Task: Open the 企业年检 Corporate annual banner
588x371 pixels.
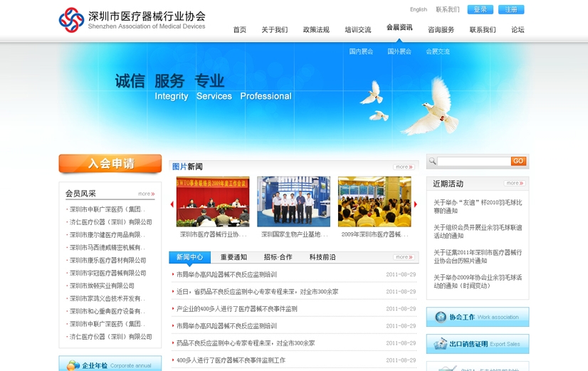Action: [x=110, y=365]
